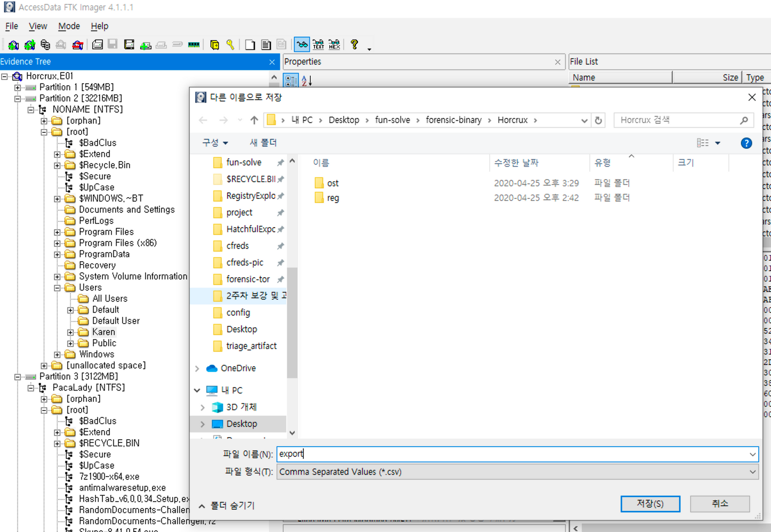The image size is (771, 532).
Task: Expand the OneDrive navigation node
Action: pos(197,369)
